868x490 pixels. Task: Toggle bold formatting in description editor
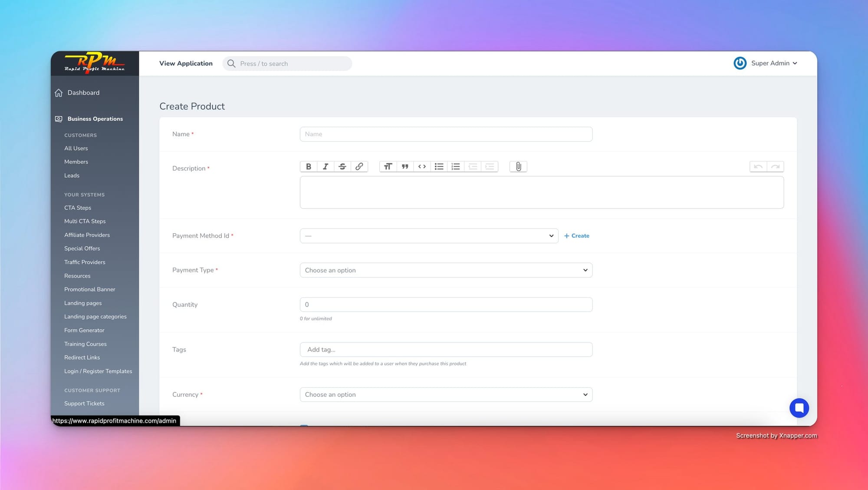[308, 166]
